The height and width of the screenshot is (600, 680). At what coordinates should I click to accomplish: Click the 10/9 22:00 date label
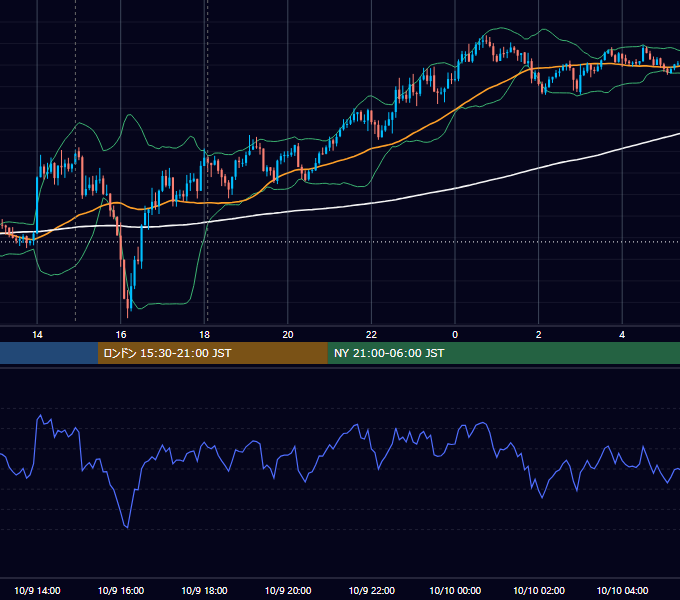(372, 590)
